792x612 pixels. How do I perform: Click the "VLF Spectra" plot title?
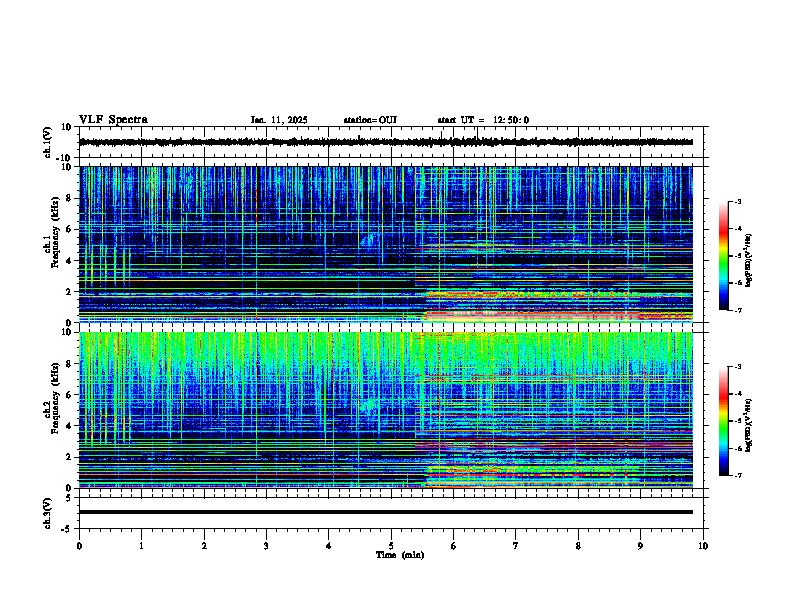click(113, 120)
